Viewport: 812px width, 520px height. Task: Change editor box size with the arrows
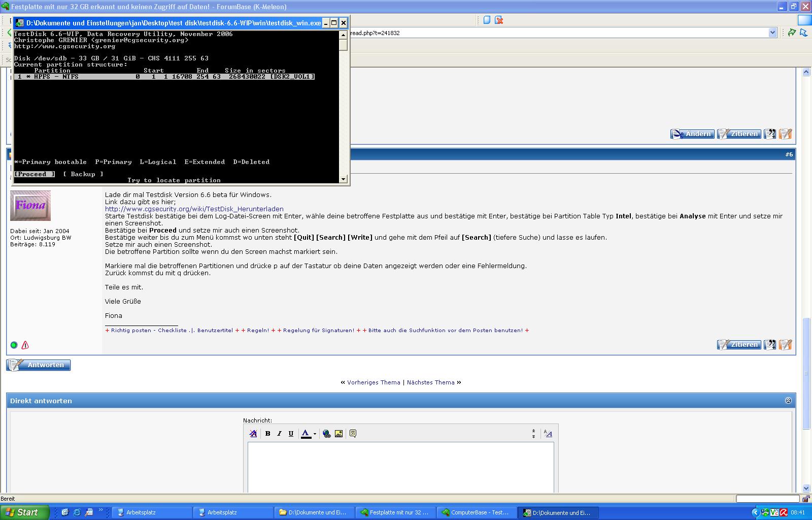[x=533, y=433]
